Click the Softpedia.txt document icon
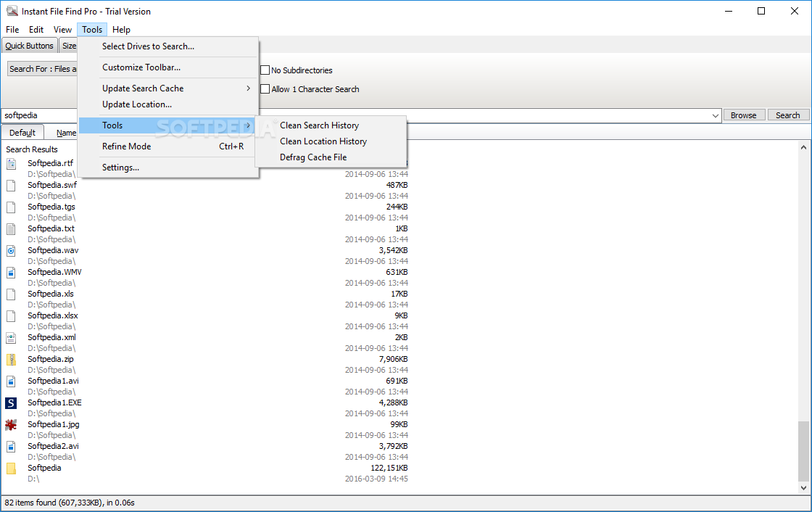The image size is (812, 512). coord(11,229)
